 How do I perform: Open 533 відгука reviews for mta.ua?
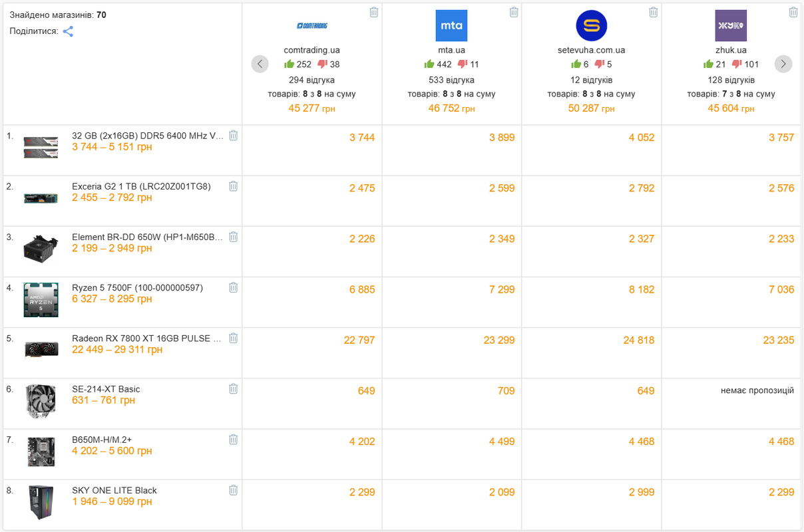[451, 80]
